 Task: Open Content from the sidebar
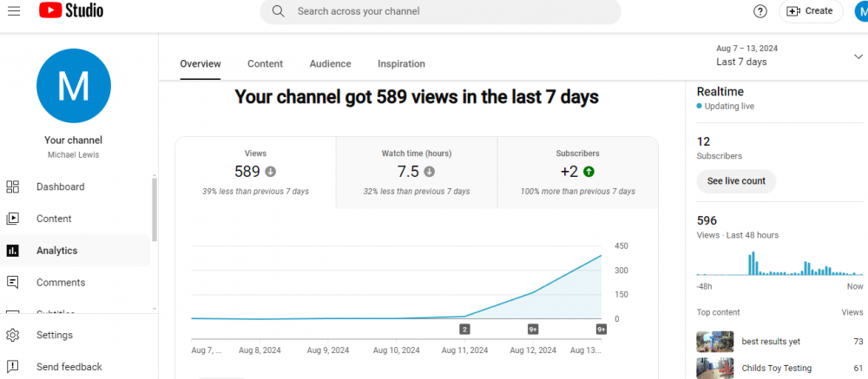click(54, 219)
